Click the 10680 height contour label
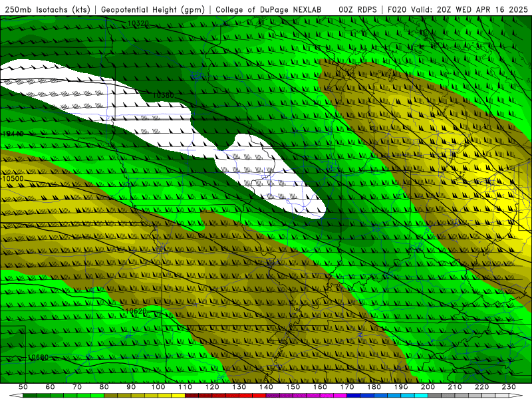Viewport: 532px width, 399px height. pos(38,357)
